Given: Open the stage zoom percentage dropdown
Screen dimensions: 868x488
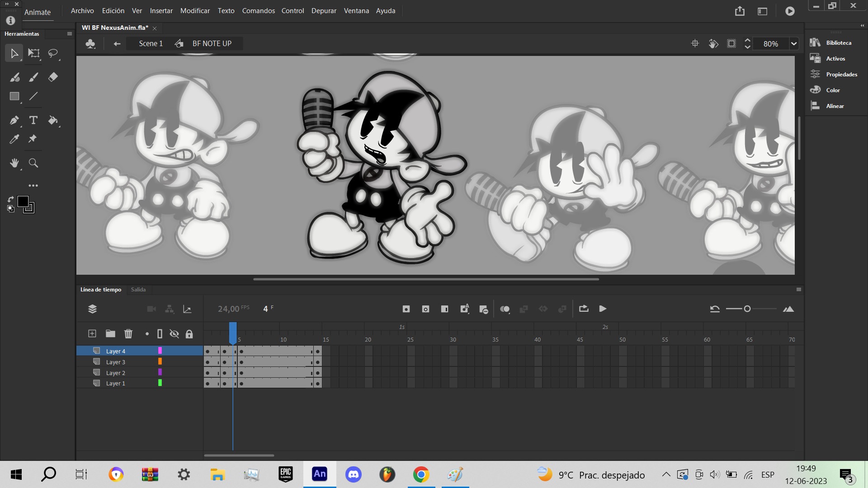Looking at the screenshot, I should point(793,44).
